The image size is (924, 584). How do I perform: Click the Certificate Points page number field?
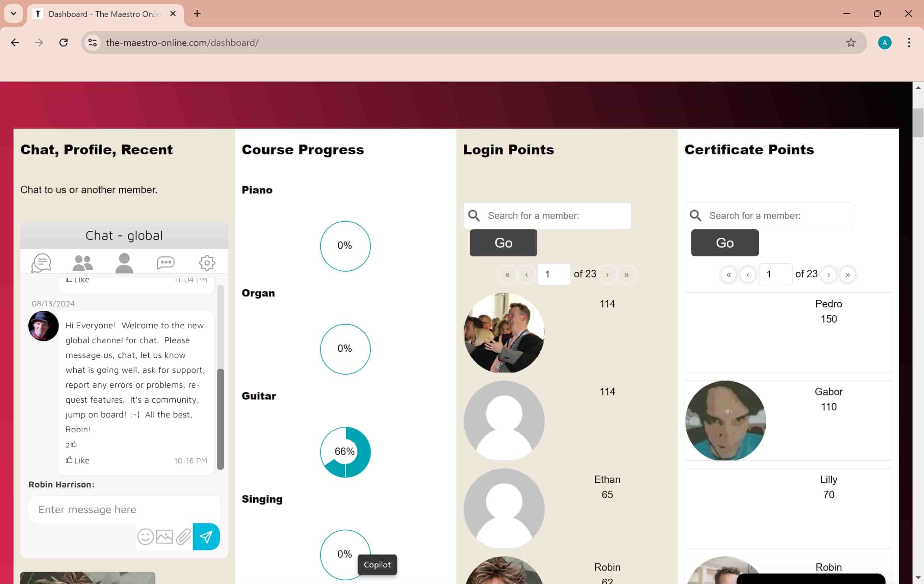[775, 274]
